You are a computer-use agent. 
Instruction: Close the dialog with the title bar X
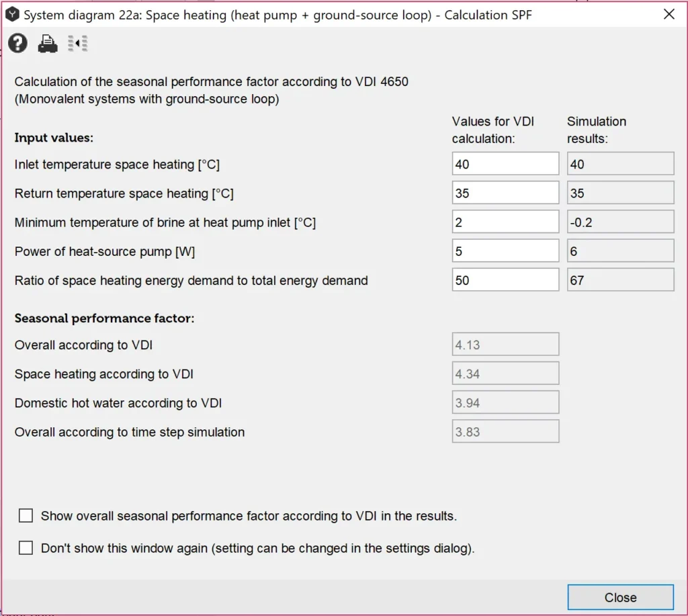click(669, 14)
